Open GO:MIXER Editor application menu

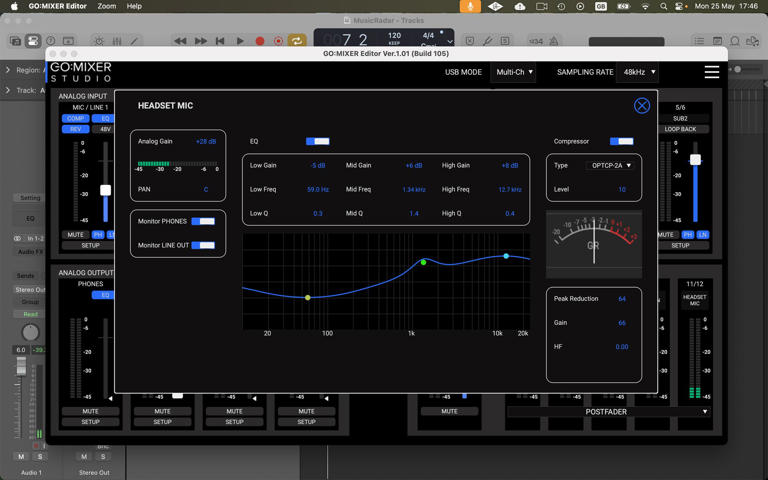57,6
